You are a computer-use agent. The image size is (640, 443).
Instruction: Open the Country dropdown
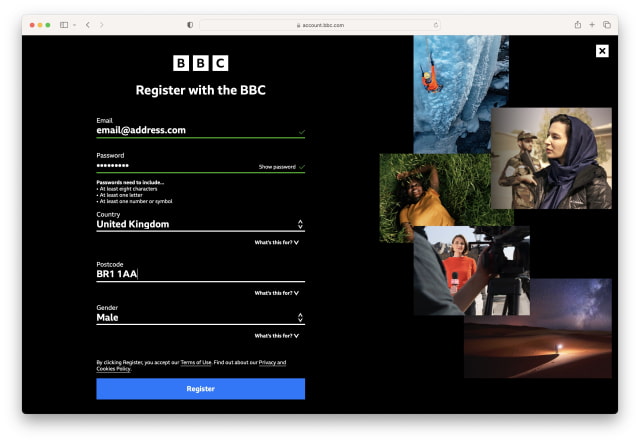(x=200, y=224)
